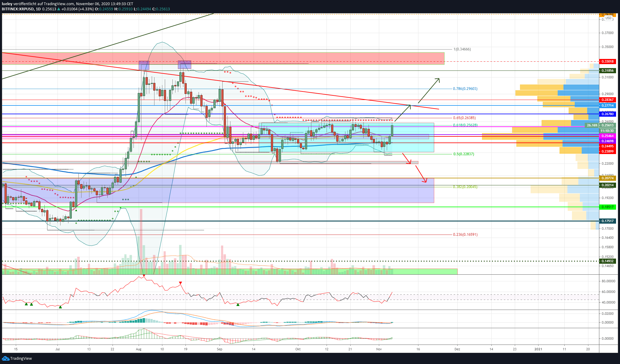Screen dimensions: 620x364
Task: Click the Fibonacci label 0.5(0.22837)
Action: coord(464,154)
